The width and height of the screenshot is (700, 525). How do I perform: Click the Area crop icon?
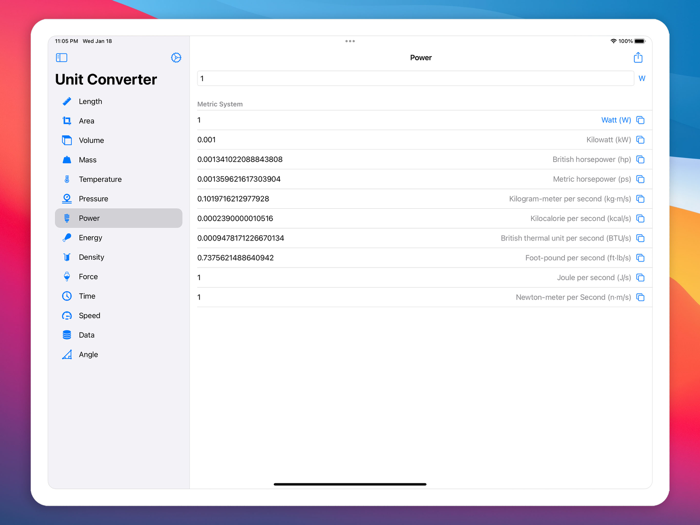click(67, 121)
